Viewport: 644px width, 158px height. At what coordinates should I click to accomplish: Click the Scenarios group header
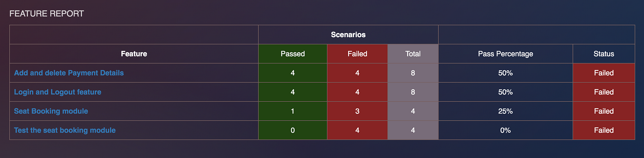tap(348, 35)
